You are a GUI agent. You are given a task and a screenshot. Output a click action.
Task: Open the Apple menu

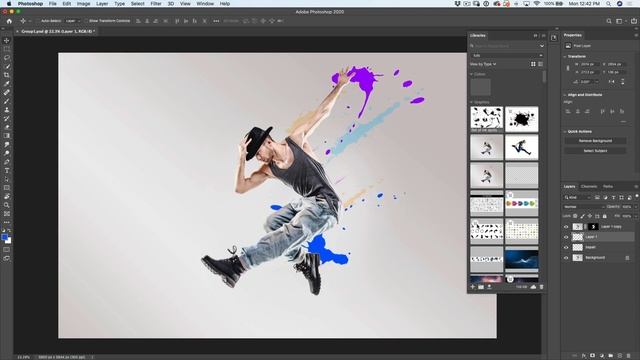coord(9,3)
